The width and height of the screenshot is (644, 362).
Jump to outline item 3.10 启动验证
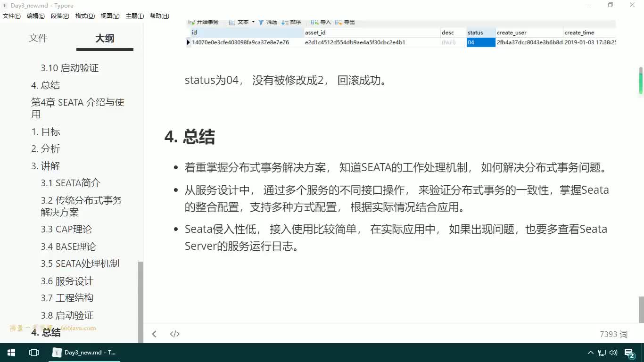tap(70, 68)
